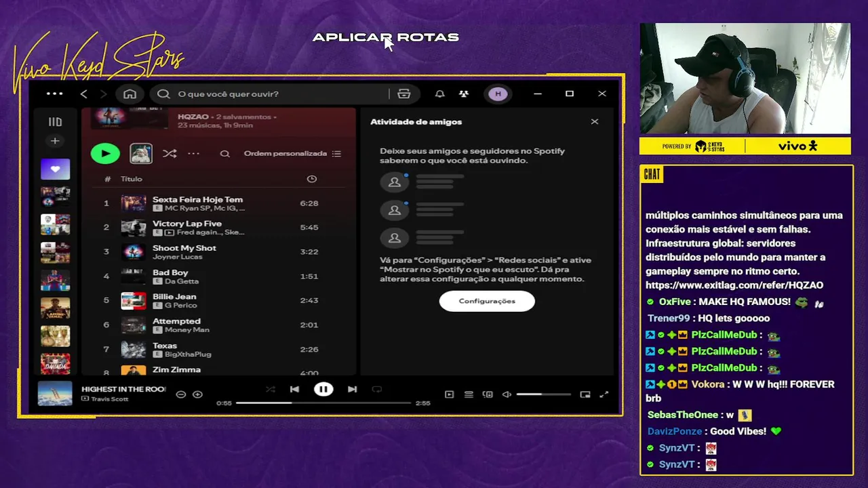868x488 pixels.
Task: Toggle shuffle in the player bar
Action: [x=271, y=389]
